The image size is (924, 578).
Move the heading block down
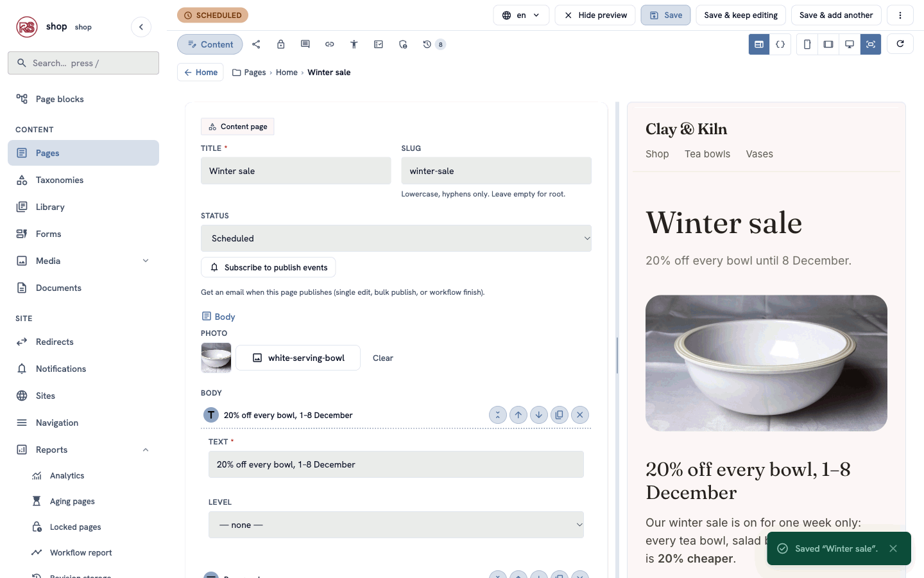[538, 415]
